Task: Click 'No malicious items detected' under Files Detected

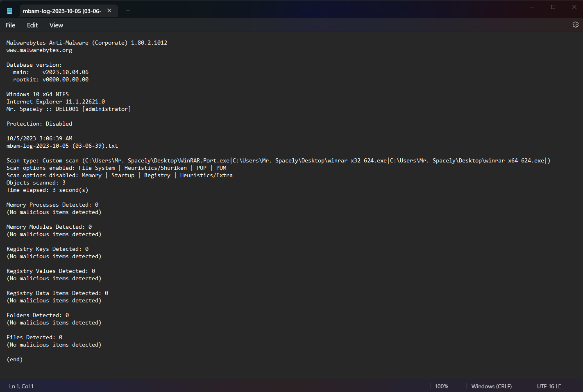Action: 54,345
